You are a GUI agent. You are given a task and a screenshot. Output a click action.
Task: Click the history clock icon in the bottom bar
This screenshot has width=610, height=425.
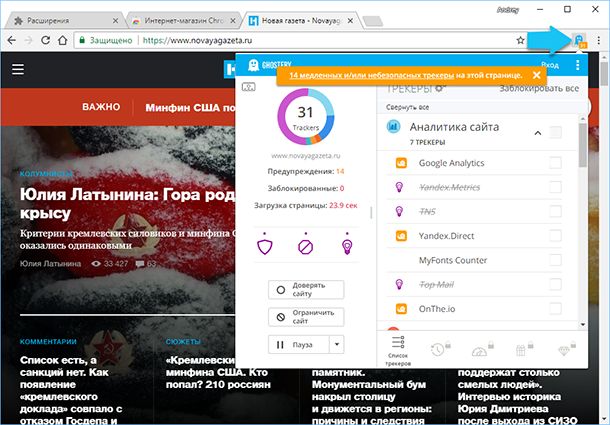pyautogui.click(x=438, y=349)
